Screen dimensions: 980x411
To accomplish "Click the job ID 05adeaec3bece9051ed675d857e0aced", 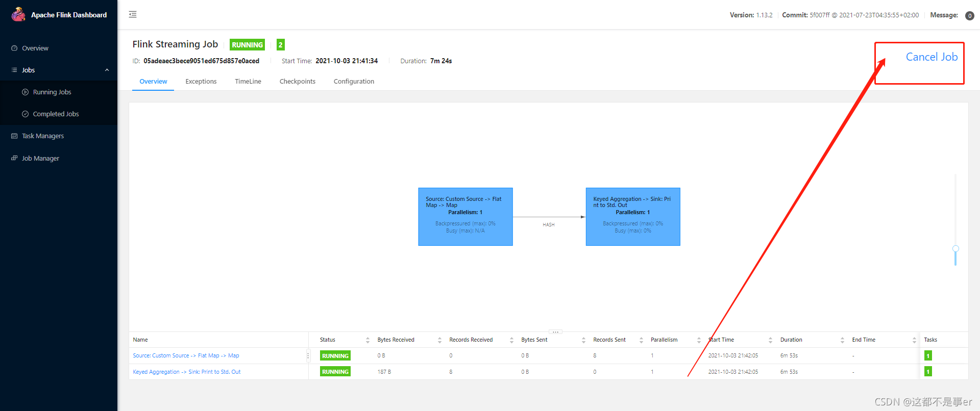I will (201, 61).
